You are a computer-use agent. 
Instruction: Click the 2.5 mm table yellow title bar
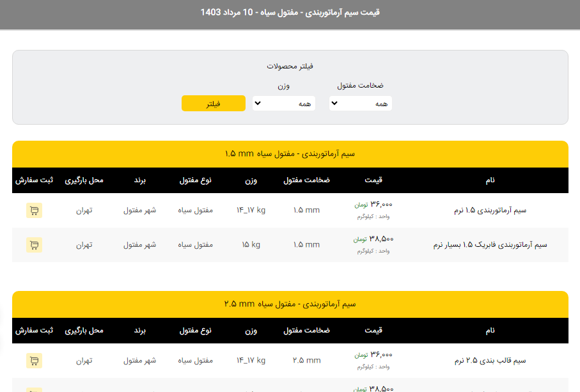click(290, 304)
